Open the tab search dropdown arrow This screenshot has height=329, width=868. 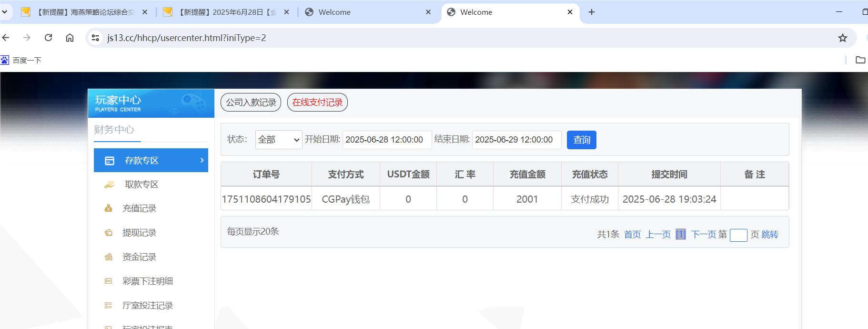(4, 12)
